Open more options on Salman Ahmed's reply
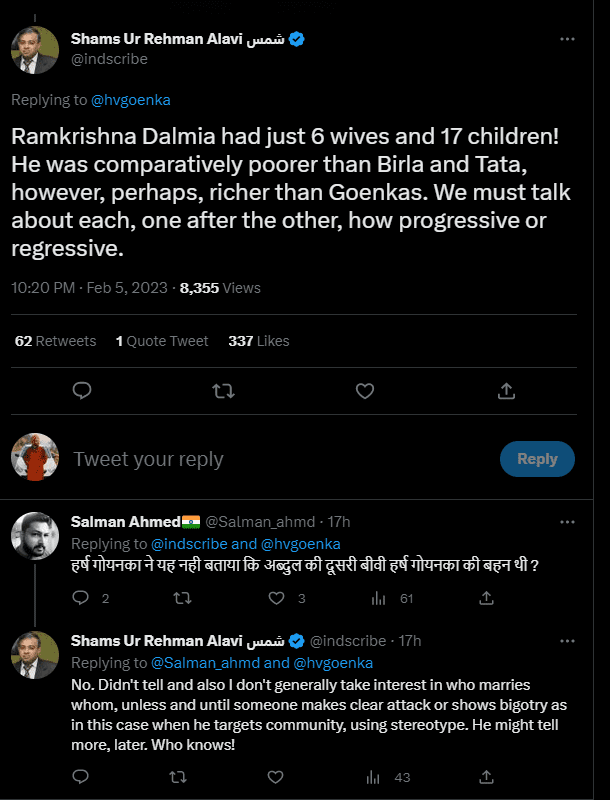 (x=567, y=521)
